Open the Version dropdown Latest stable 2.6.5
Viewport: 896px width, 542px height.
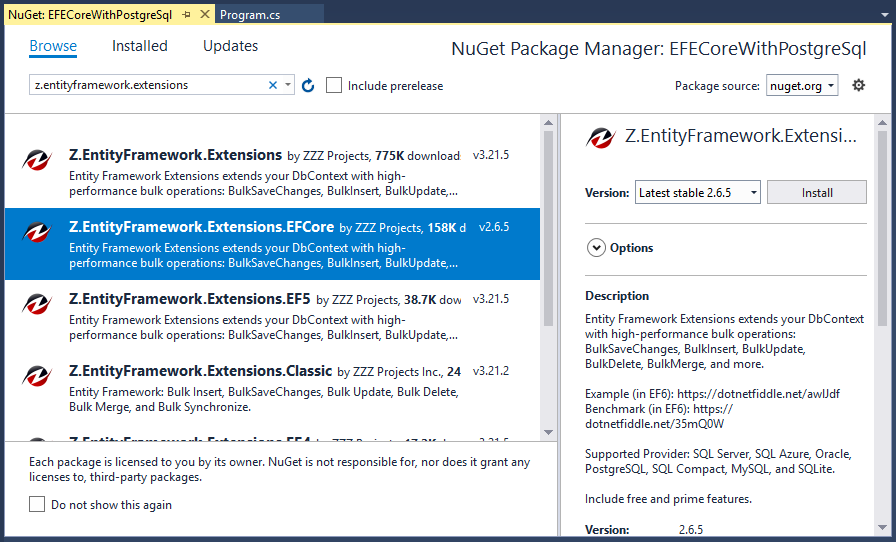tap(697, 193)
